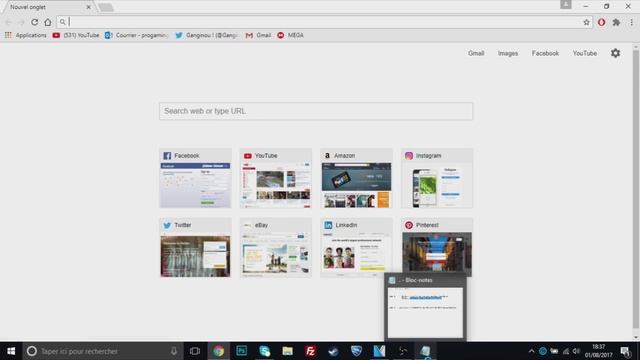The image size is (640, 360).
Task: Open the Action Center notifications
Action: 625,351
